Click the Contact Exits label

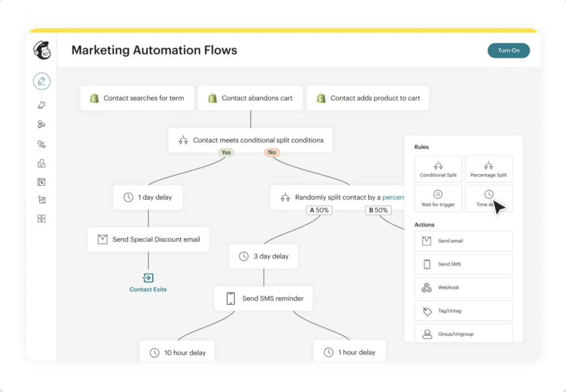tap(148, 290)
